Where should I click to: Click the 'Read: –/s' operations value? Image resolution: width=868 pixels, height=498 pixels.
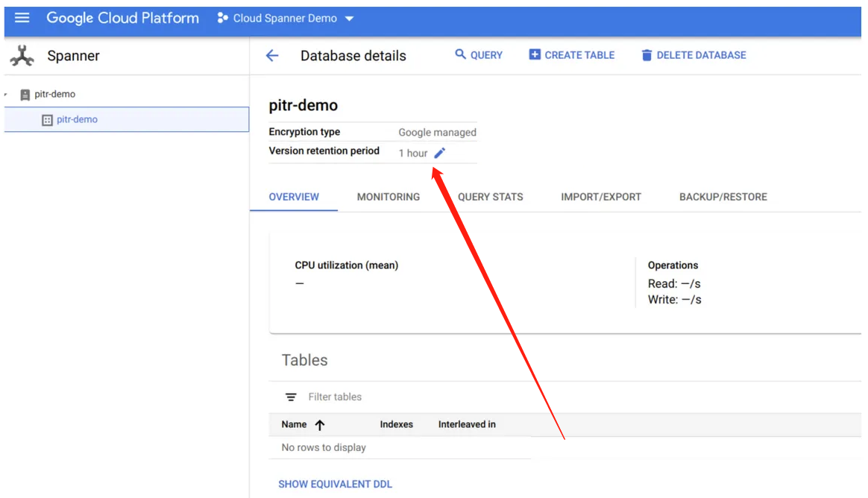tap(674, 284)
